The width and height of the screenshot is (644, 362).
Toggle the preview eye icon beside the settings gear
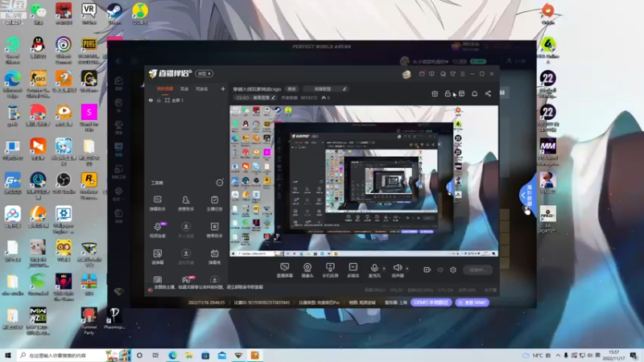[440, 269]
